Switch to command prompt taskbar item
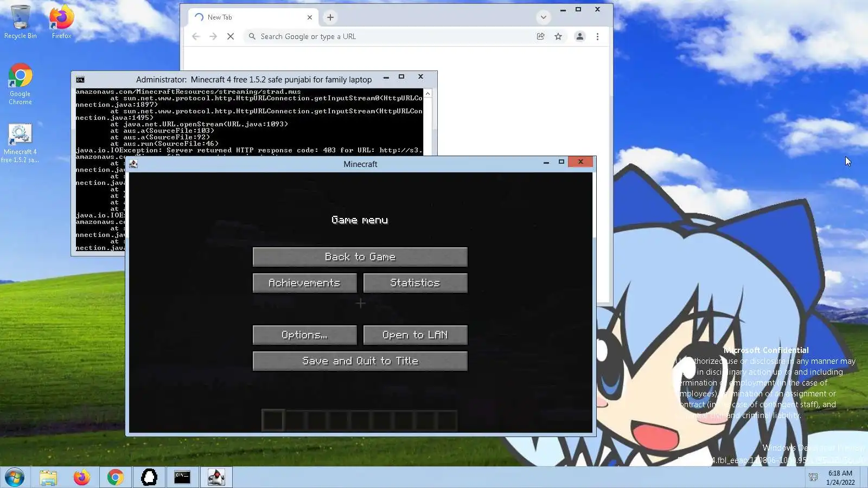The image size is (868, 488). click(182, 478)
